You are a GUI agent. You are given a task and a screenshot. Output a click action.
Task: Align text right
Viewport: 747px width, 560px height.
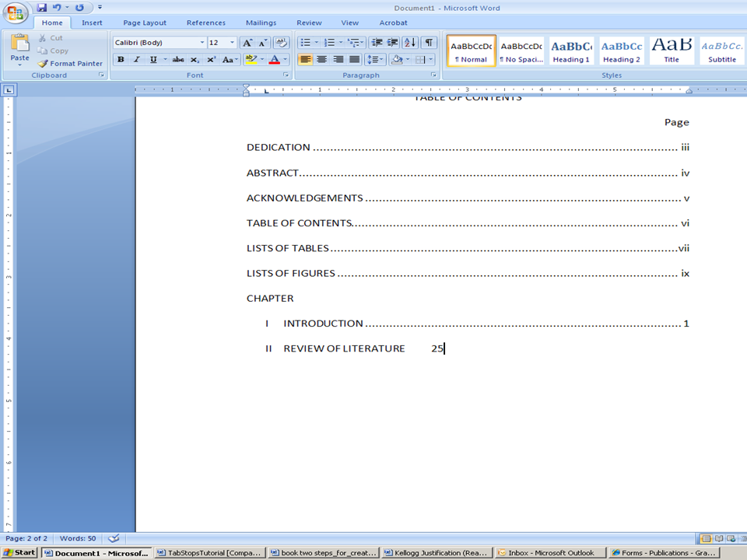click(x=338, y=60)
